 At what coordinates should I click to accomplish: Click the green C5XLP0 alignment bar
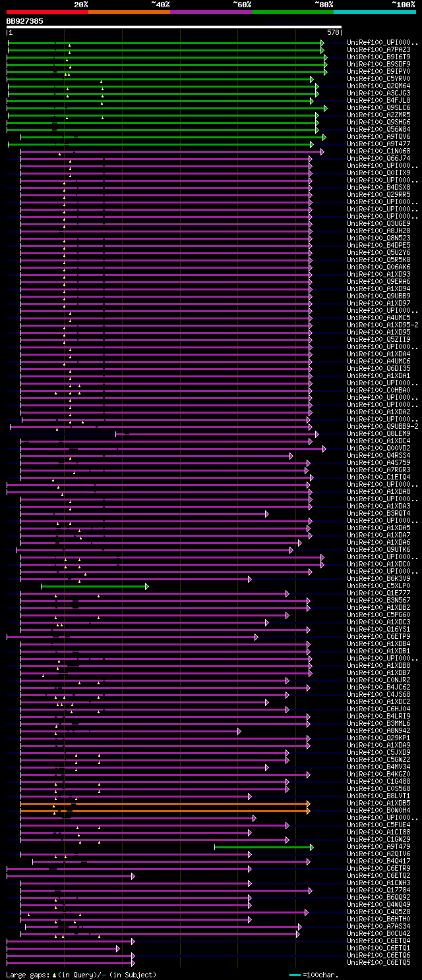[x=94, y=586]
